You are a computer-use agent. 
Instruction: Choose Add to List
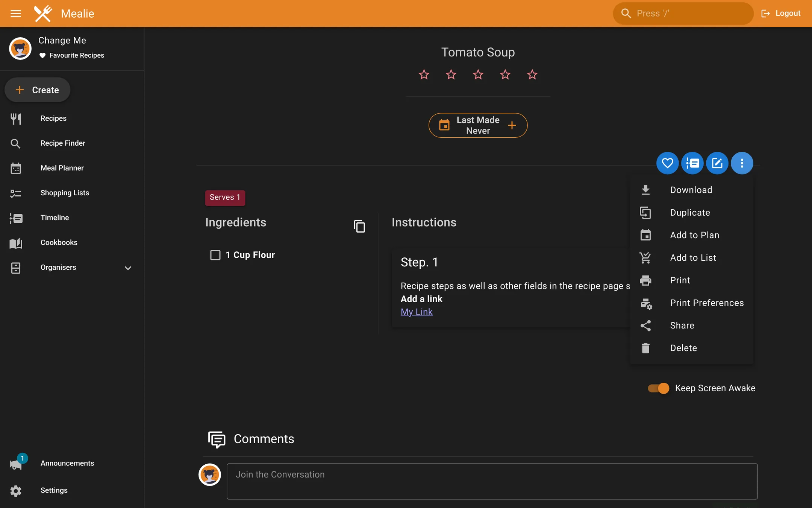coord(692,258)
